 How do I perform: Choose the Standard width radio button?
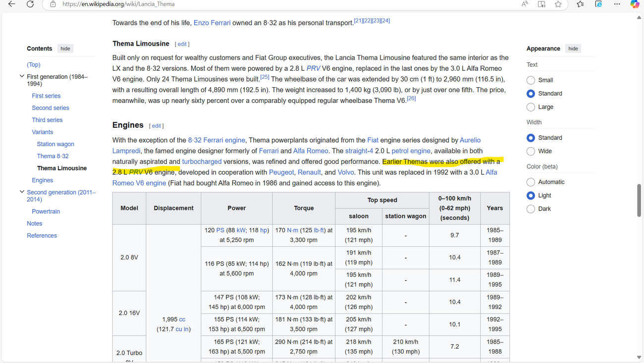tap(531, 138)
